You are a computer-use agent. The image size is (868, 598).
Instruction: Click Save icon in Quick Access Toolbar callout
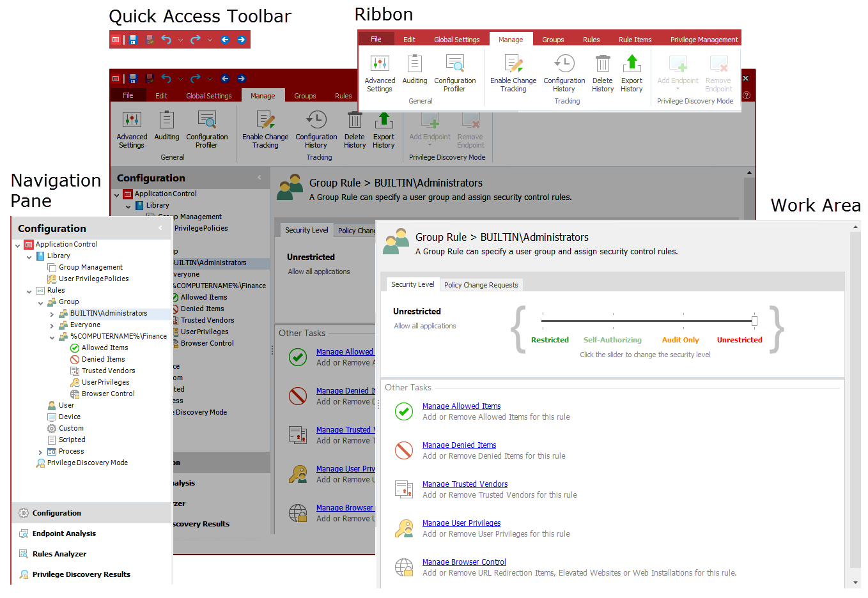click(x=133, y=40)
